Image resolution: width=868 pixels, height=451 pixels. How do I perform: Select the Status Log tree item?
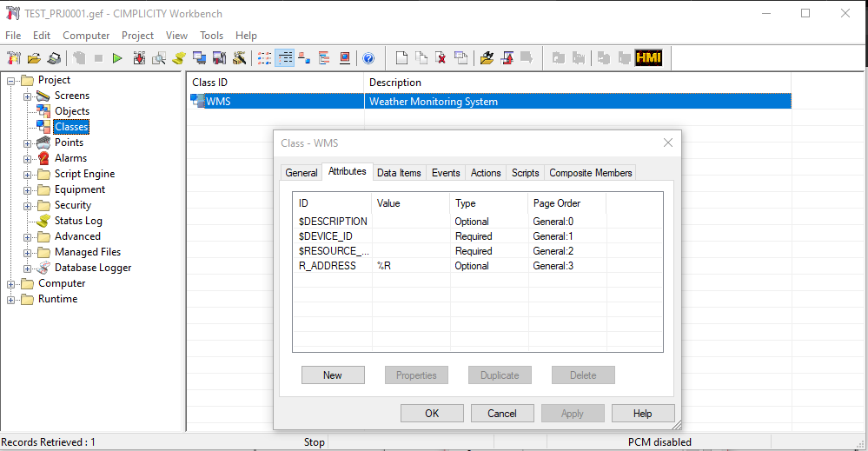[x=78, y=221]
